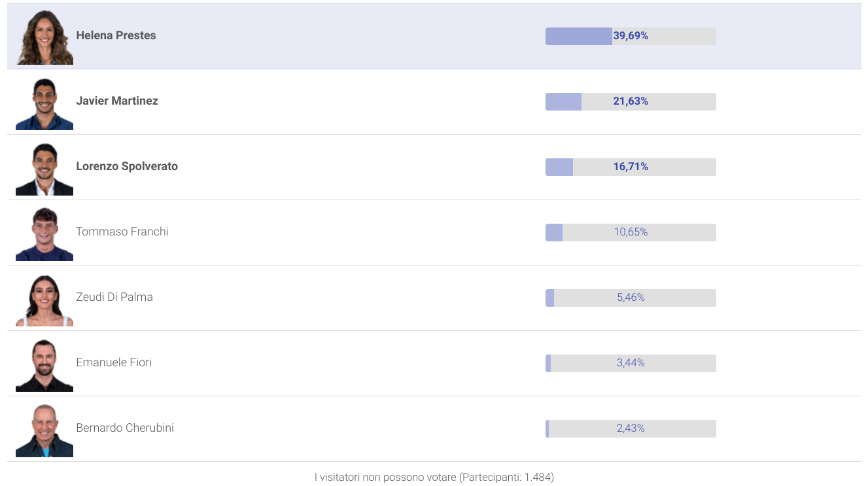The width and height of the screenshot is (868, 486).
Task: Select the Zeudi Di Palma name label
Action: 114,297
